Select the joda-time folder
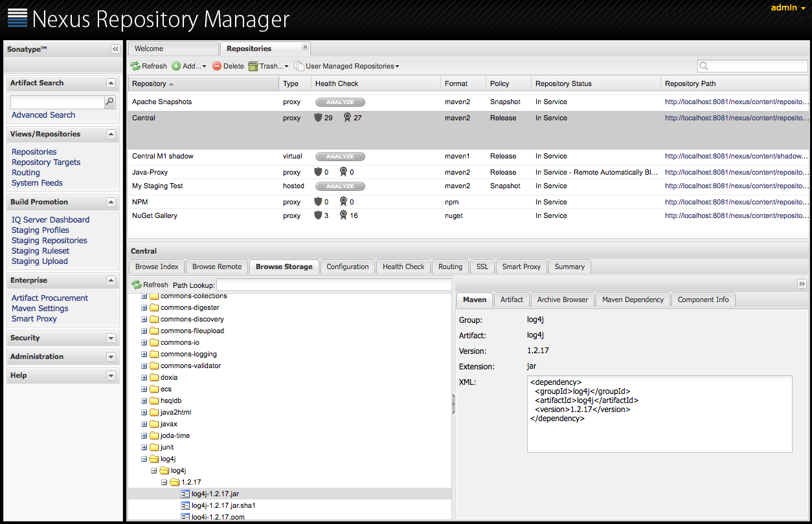The width and height of the screenshot is (812, 524). pos(175,436)
